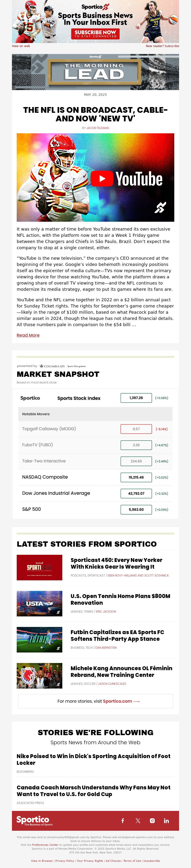Image resolution: width=191 pixels, height=868 pixels.
Task: Click the Subscribe Now banner button
Action: [x=95, y=34]
